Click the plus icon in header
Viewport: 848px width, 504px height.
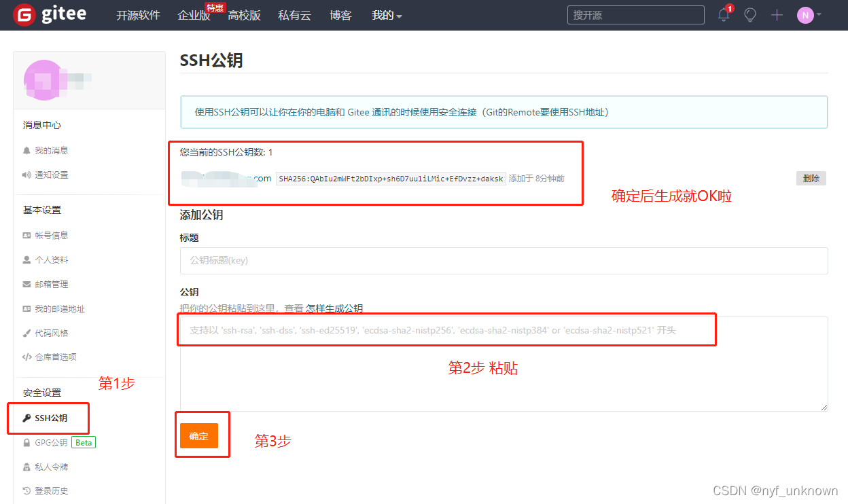pos(777,15)
